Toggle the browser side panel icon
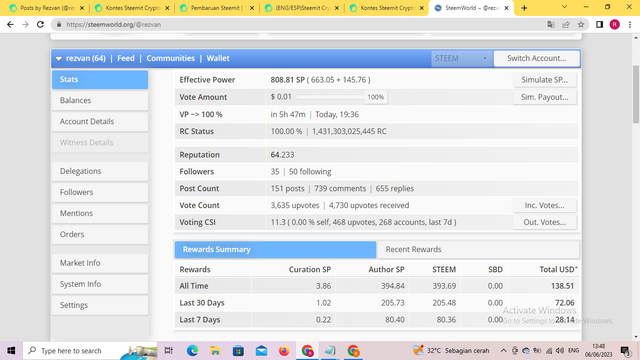Image resolution: width=640 pixels, height=360 pixels. click(x=599, y=24)
